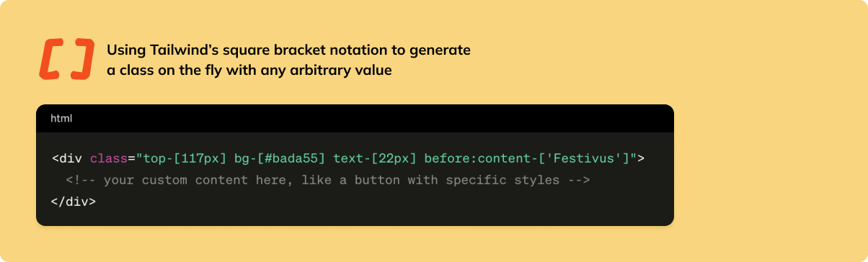Click the heading about Tailwind's square bracket notation
This screenshot has width=868, height=262.
tap(288, 60)
